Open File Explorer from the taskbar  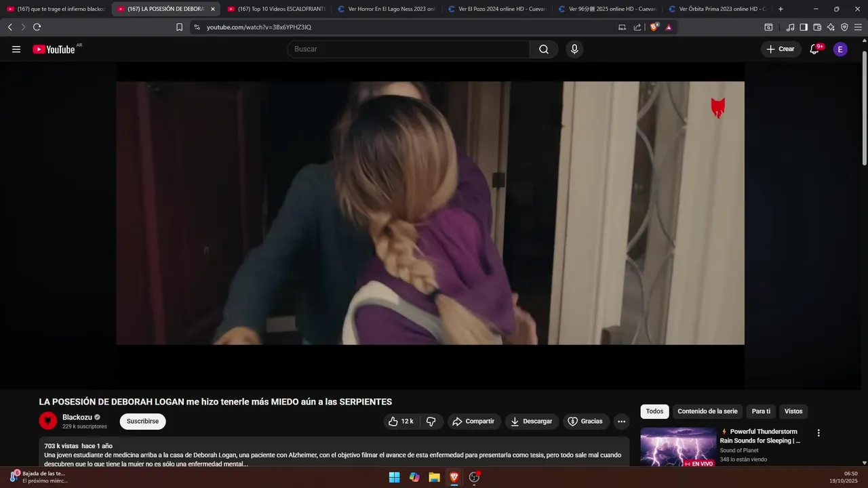point(434,477)
